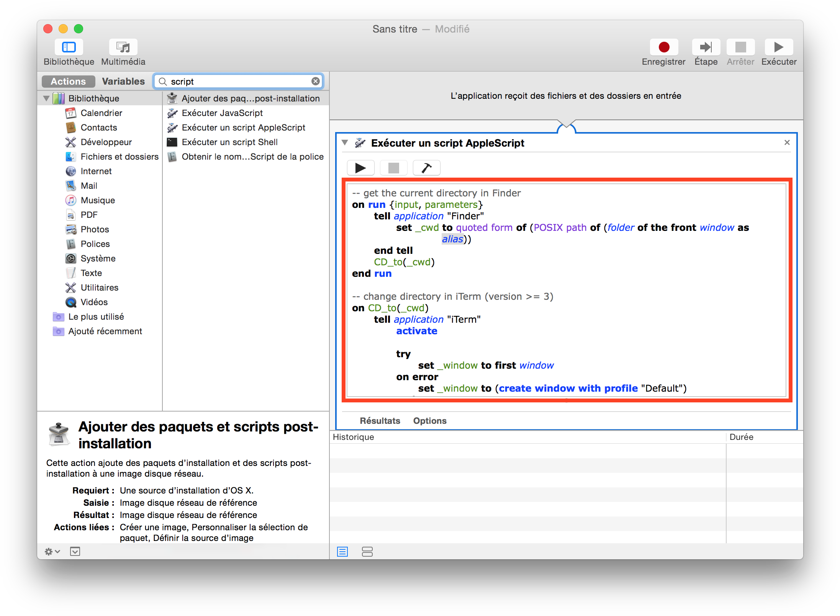This screenshot has height=616, width=840.
Task: Open the Multimédia browser
Action: (123, 47)
